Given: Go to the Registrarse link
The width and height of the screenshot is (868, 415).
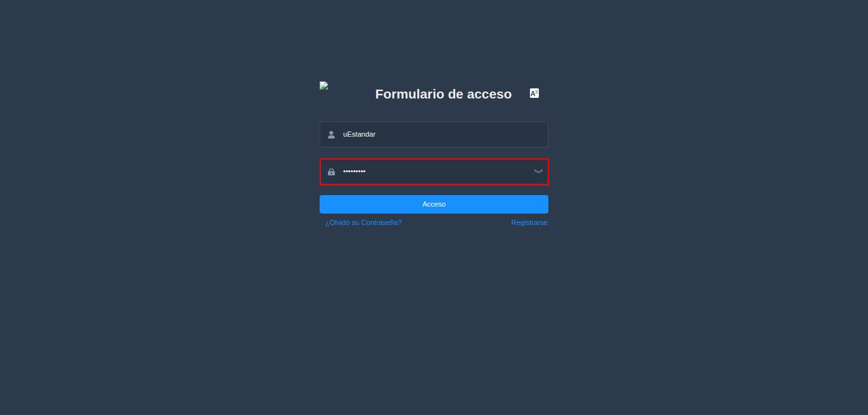Looking at the screenshot, I should click(529, 222).
